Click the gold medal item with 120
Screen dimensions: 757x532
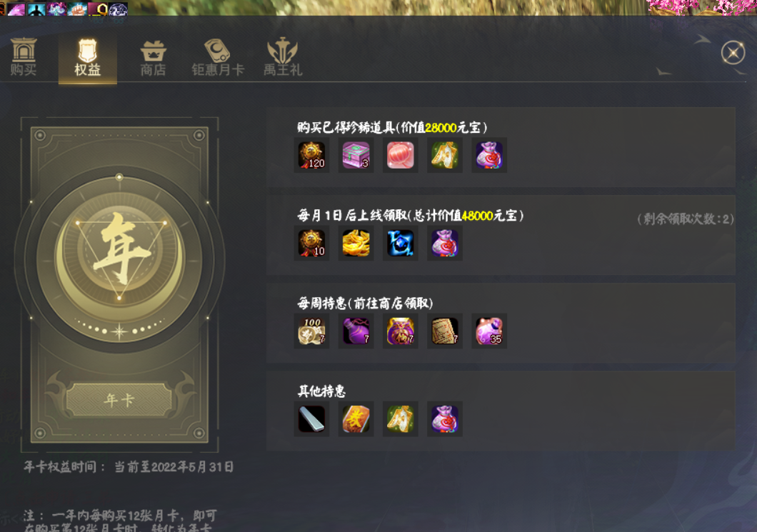click(312, 155)
